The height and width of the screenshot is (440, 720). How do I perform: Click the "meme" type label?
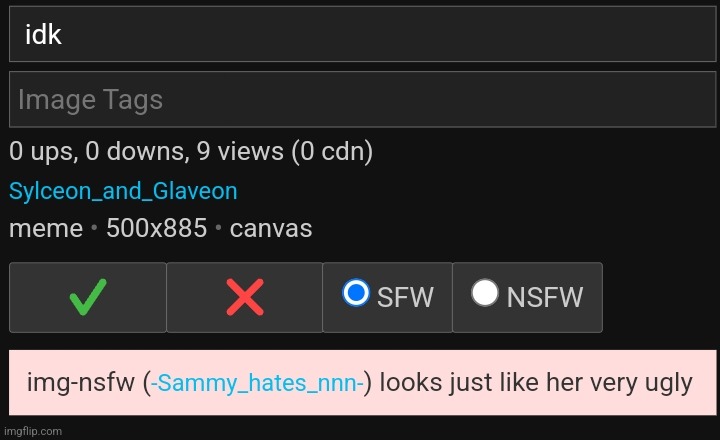(46, 228)
